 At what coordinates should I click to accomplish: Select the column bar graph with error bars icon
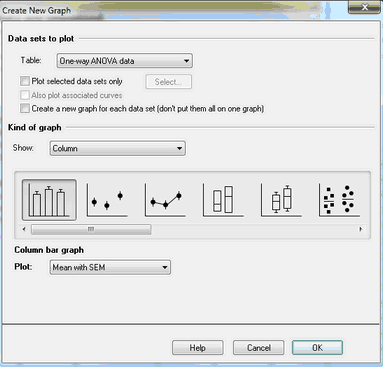click(x=49, y=200)
